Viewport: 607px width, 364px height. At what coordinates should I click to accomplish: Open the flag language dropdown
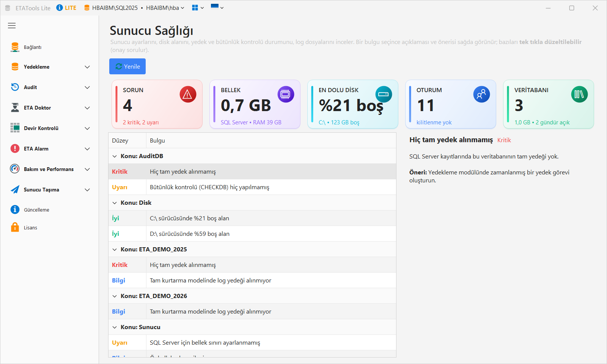tap(217, 7)
